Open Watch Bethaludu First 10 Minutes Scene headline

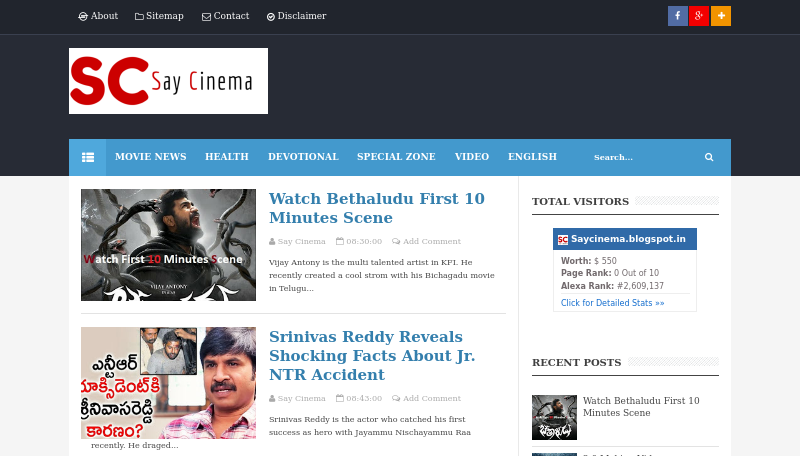pyautogui.click(x=377, y=208)
